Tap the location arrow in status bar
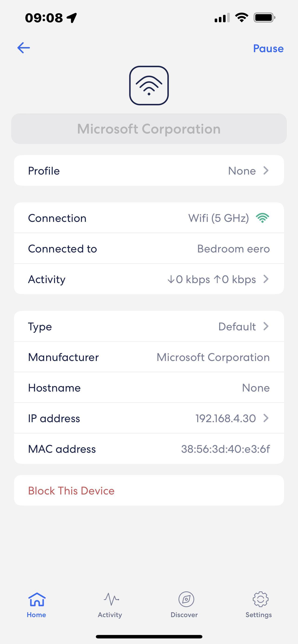This screenshot has width=298, height=644. [x=72, y=18]
